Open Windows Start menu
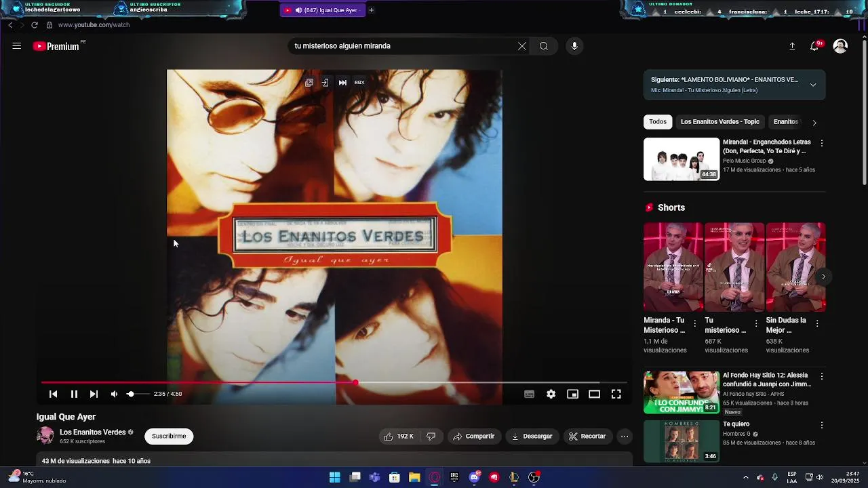This screenshot has height=488, width=868. (x=334, y=477)
